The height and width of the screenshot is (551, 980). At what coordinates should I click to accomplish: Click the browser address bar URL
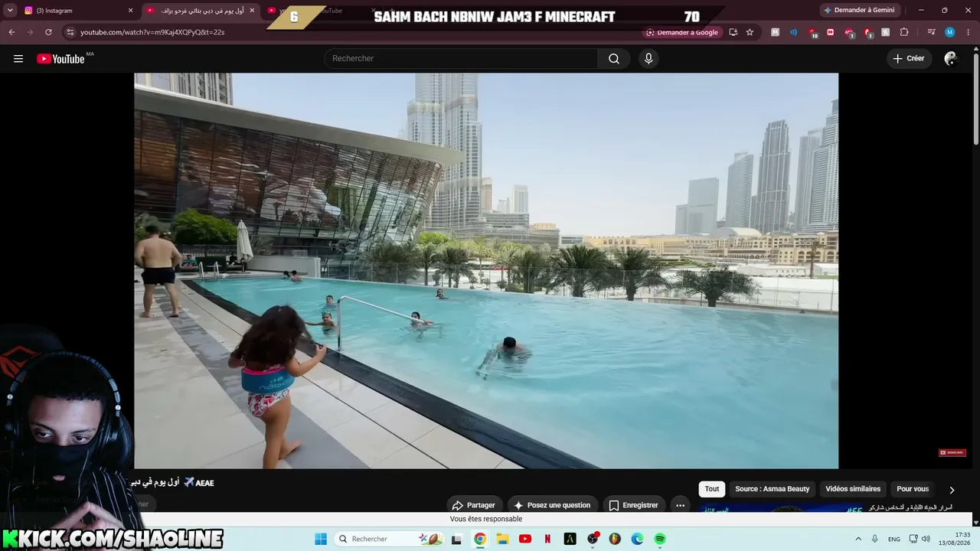point(152,32)
